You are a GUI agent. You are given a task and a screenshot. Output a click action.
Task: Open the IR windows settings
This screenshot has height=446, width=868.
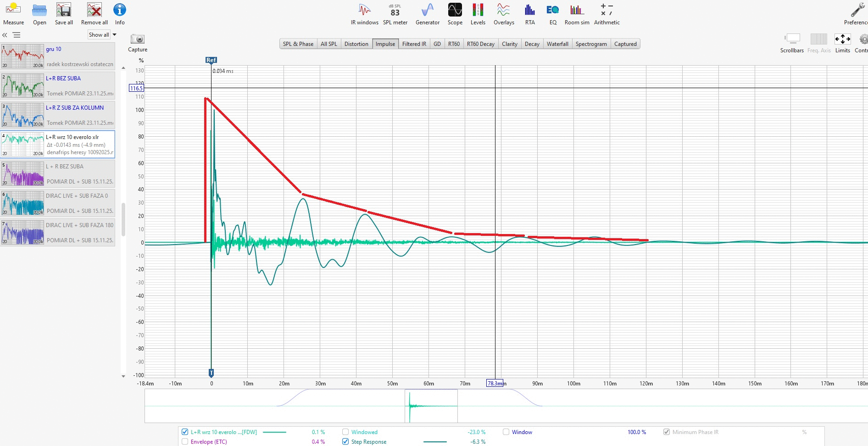(364, 14)
